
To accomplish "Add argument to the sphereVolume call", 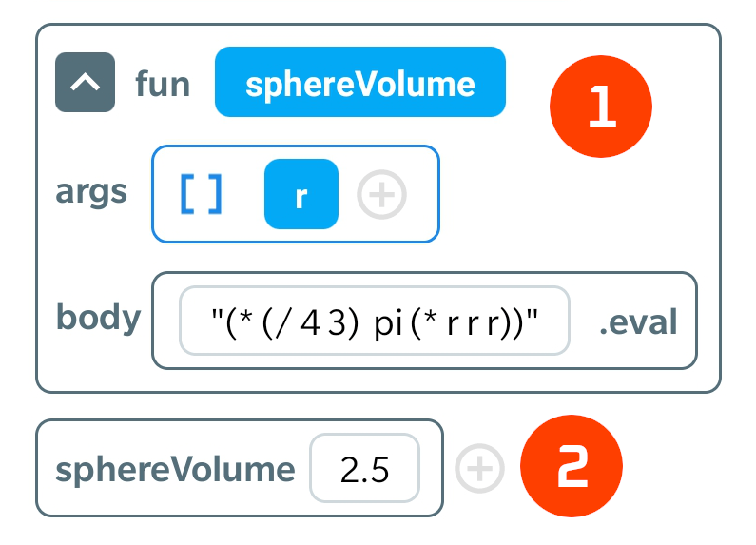I will 478,468.
